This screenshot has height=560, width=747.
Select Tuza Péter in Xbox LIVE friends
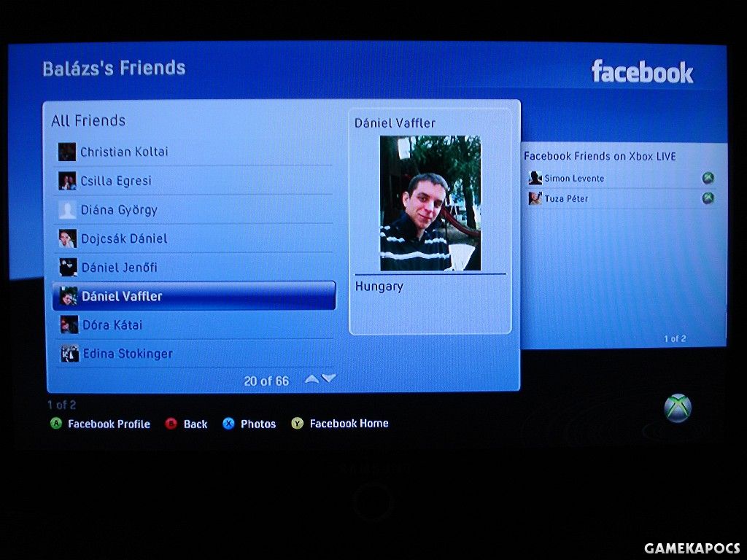pyautogui.click(x=622, y=198)
